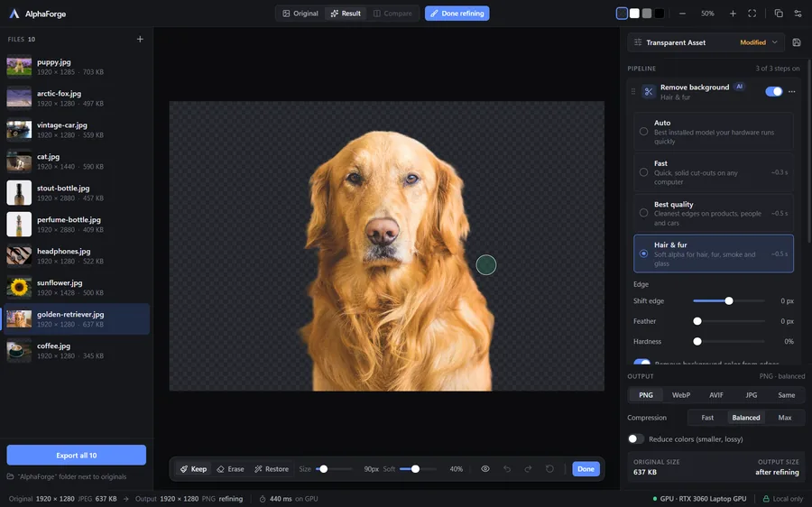Open the settings sliders icon at top right
This screenshot has height=507, width=812.
798,14
